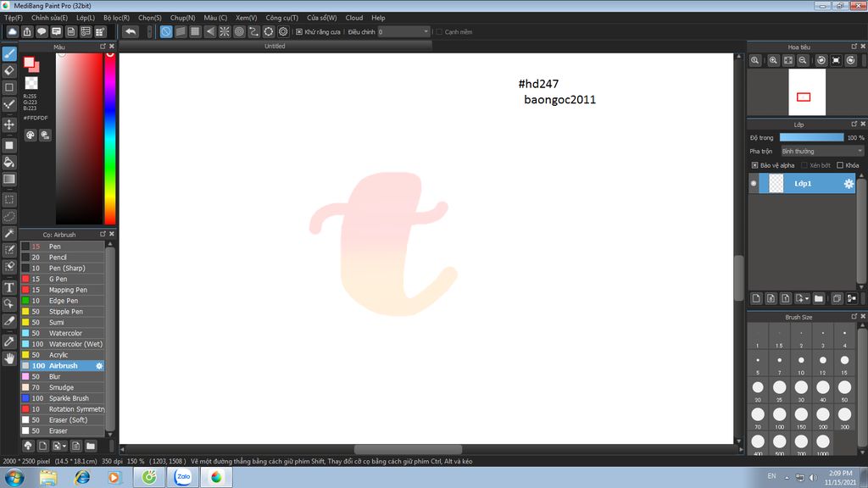Adjust the Độ trong opacity slider
Screen dimensions: 868x488
(811, 137)
